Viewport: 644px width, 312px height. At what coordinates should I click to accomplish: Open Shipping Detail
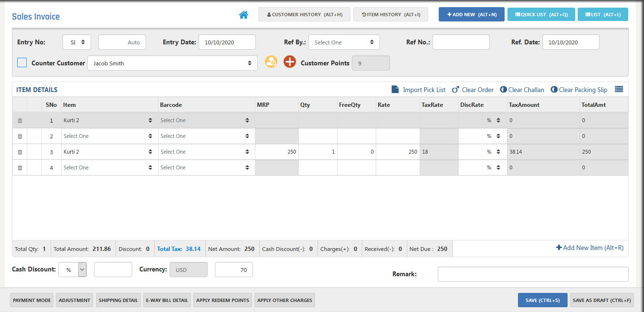point(118,300)
